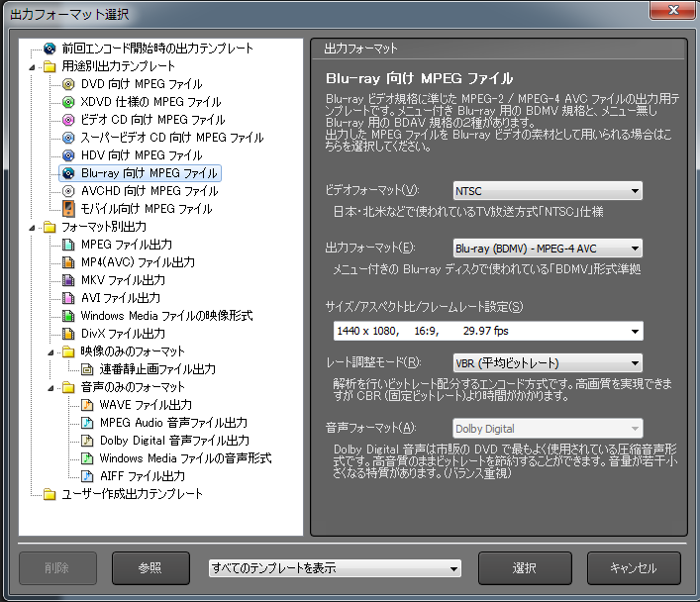700x602 pixels.
Task: Click the DVD 向け MPEG ファイル disc icon
Action: [x=68, y=84]
